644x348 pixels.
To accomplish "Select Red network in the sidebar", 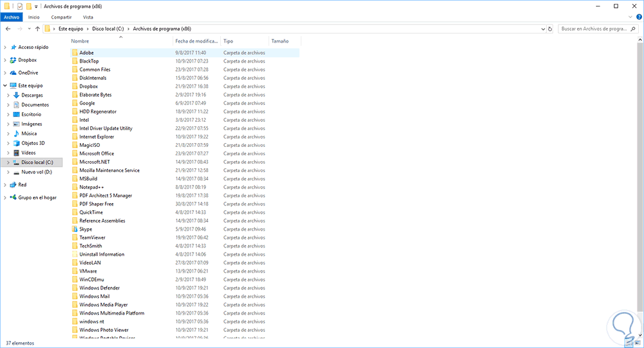I will point(22,185).
